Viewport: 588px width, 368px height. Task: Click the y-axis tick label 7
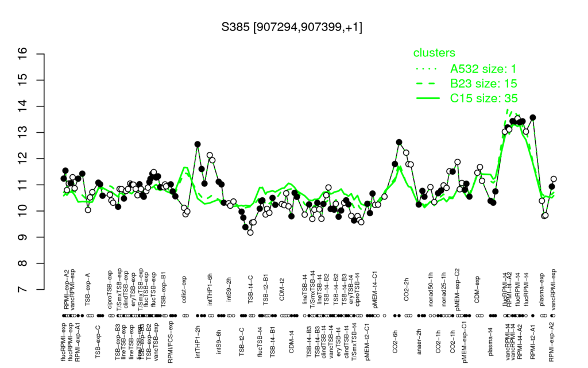tap(23, 290)
